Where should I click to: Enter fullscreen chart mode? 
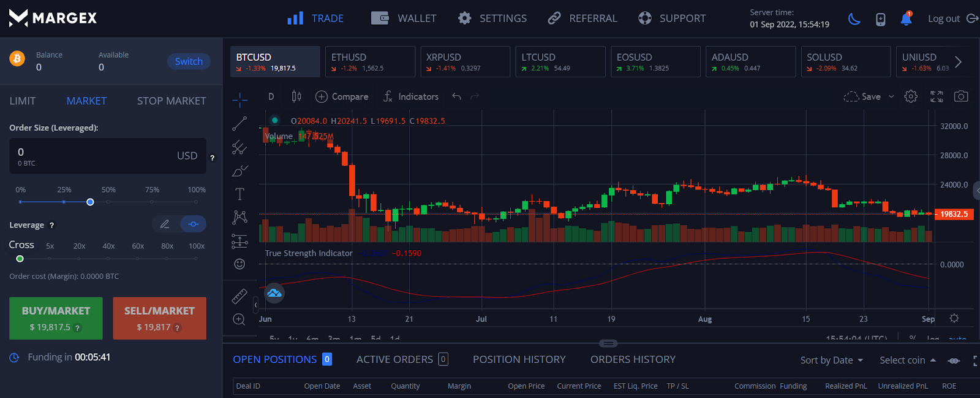pyautogui.click(x=937, y=96)
